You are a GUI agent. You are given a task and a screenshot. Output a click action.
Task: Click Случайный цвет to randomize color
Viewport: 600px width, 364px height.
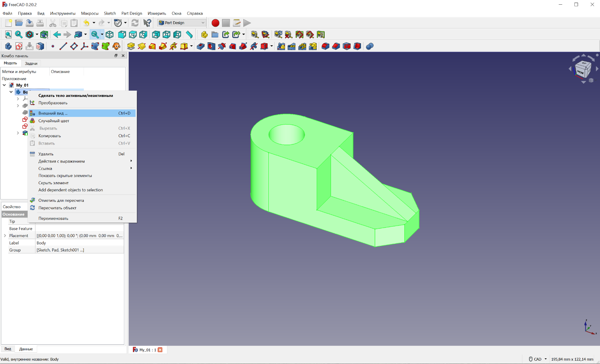pos(54,121)
